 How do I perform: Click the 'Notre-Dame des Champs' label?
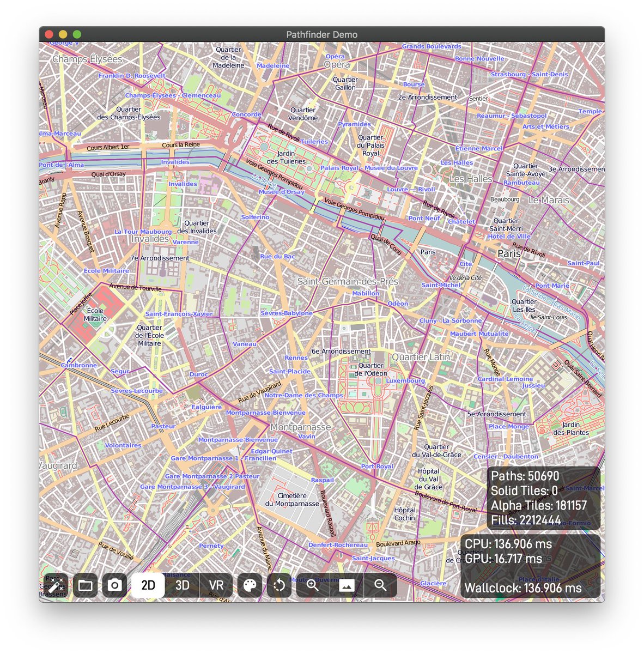click(304, 395)
